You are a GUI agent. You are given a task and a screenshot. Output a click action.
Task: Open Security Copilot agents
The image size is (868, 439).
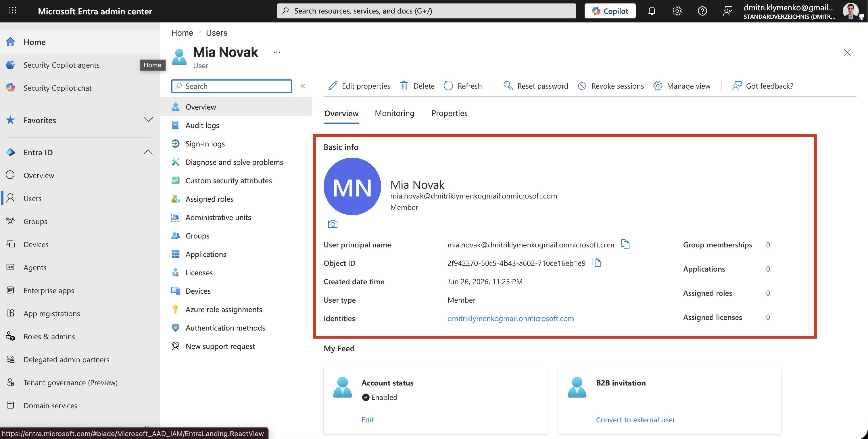click(61, 65)
